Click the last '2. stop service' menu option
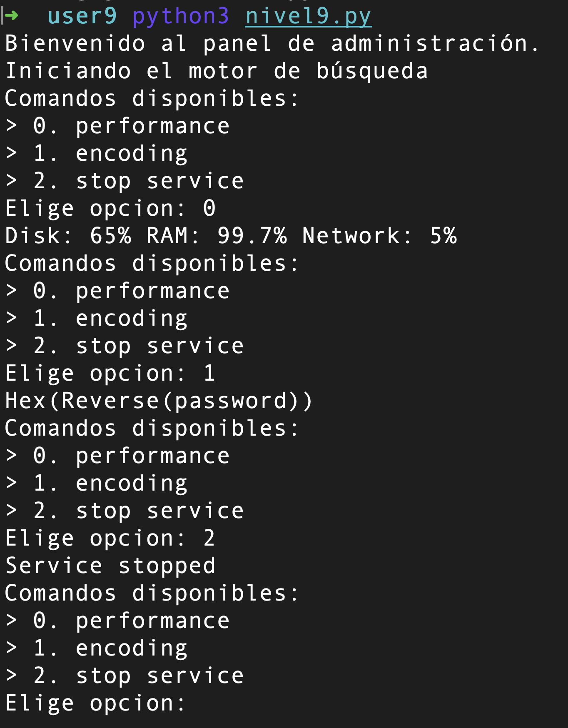 click(x=138, y=676)
